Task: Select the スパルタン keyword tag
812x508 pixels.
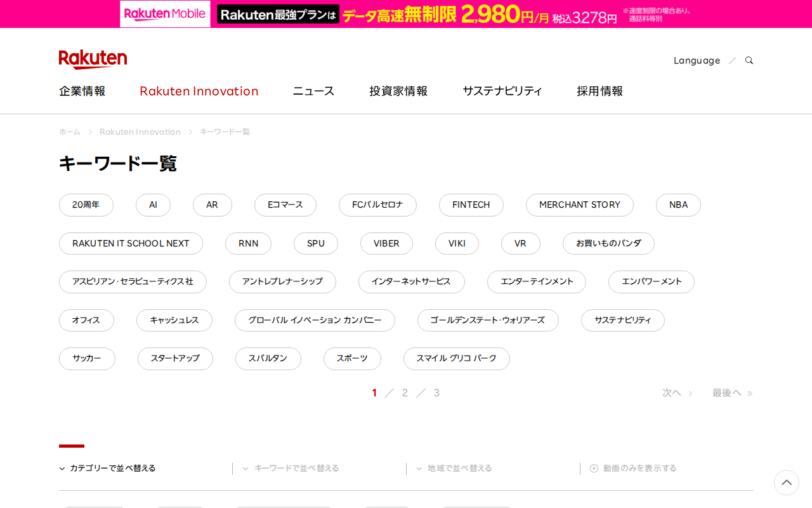Action: [x=268, y=359]
